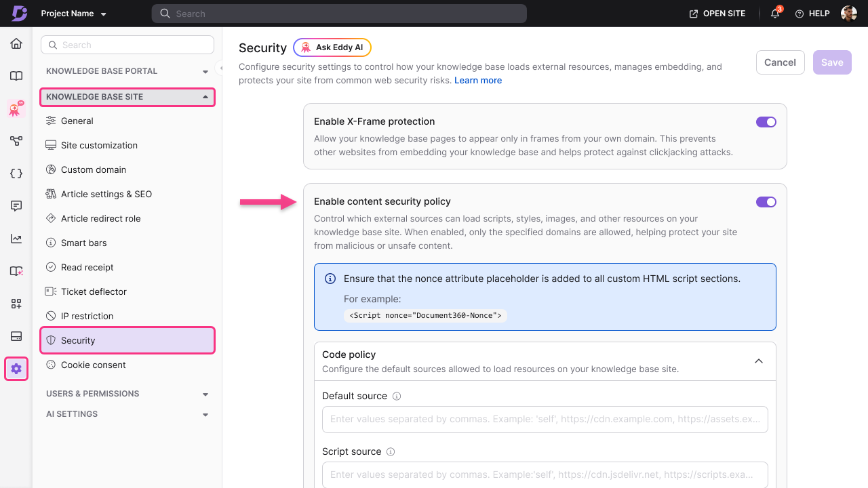The image size is (868, 488).
Task: Open the API documentation curly braces icon
Action: 16,174
